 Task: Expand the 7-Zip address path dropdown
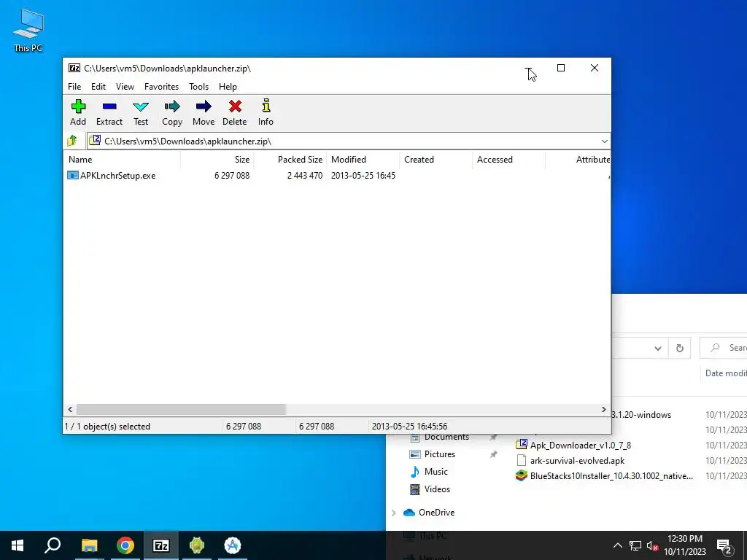(604, 141)
